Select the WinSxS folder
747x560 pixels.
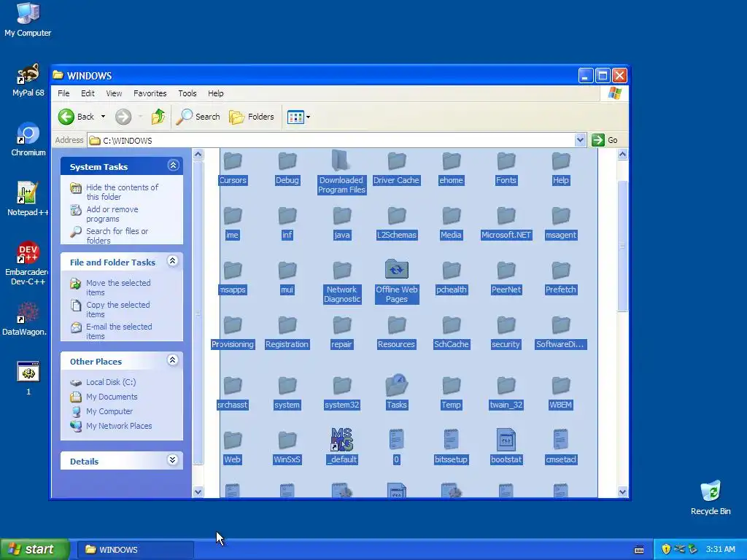click(x=287, y=448)
